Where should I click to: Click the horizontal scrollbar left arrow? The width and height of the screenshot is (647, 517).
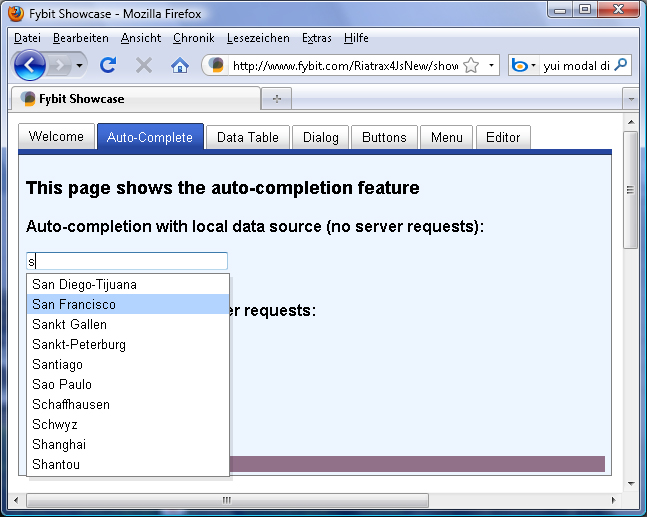[16, 500]
